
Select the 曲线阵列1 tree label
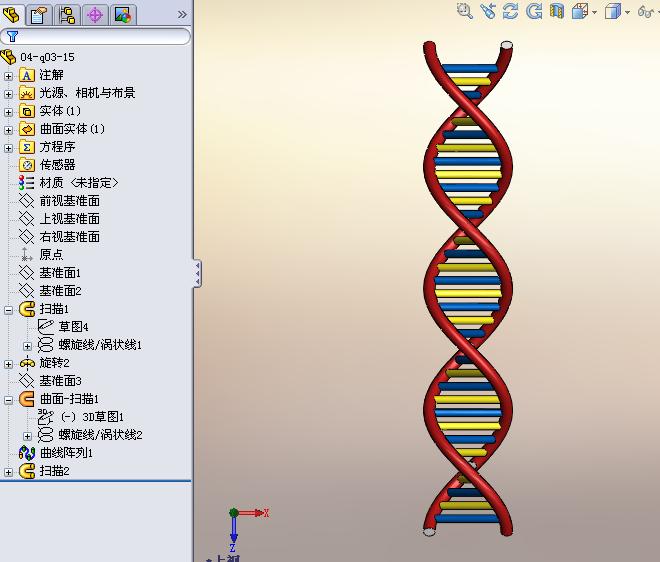pyautogui.click(x=66, y=453)
